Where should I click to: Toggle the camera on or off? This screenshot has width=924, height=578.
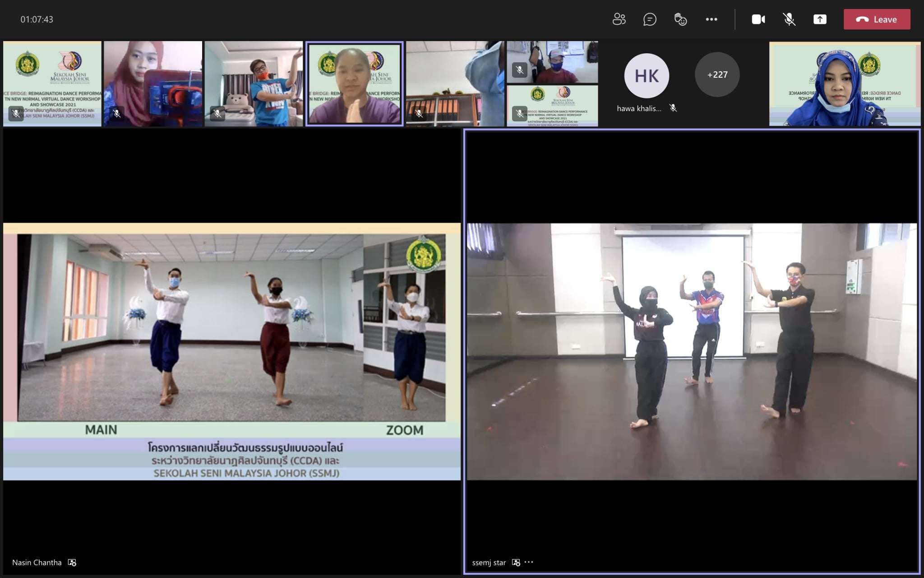click(758, 19)
